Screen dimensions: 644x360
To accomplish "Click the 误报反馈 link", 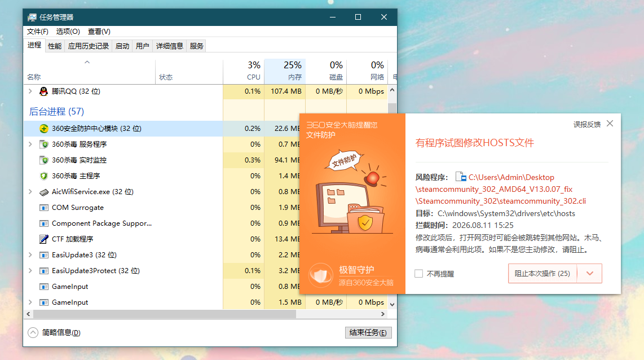I will (586, 125).
